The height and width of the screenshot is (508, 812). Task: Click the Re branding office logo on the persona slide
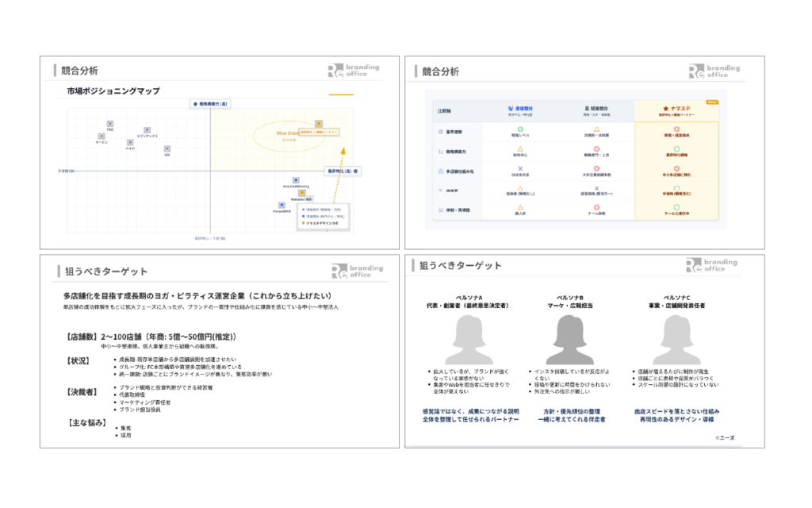tap(712, 265)
